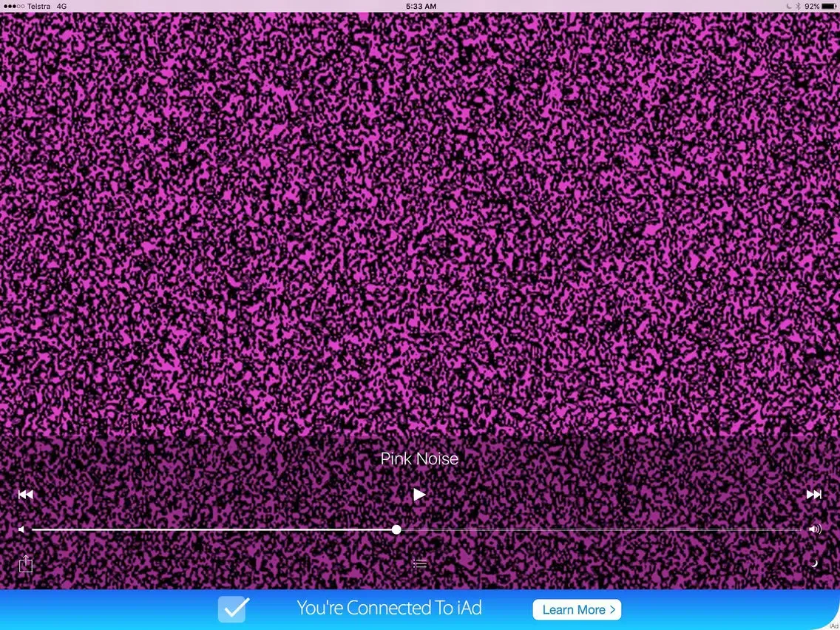Open the Learn More link
The height and width of the screenshot is (630, 840).
577,609
